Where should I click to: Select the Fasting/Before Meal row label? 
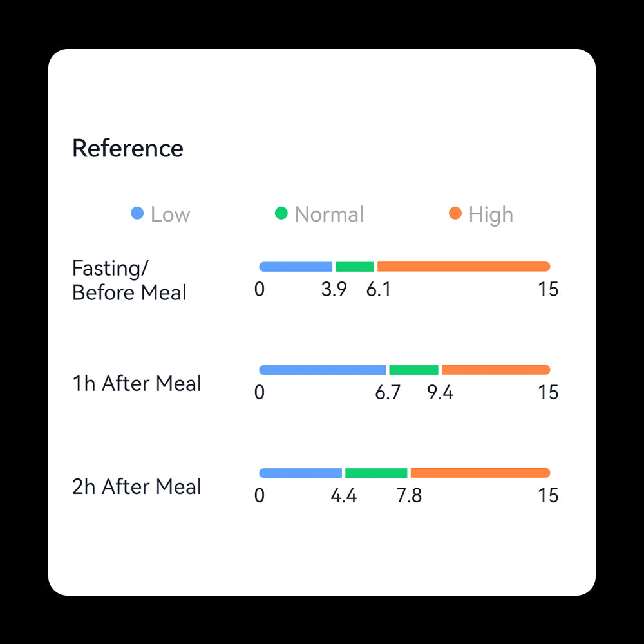click(x=129, y=280)
